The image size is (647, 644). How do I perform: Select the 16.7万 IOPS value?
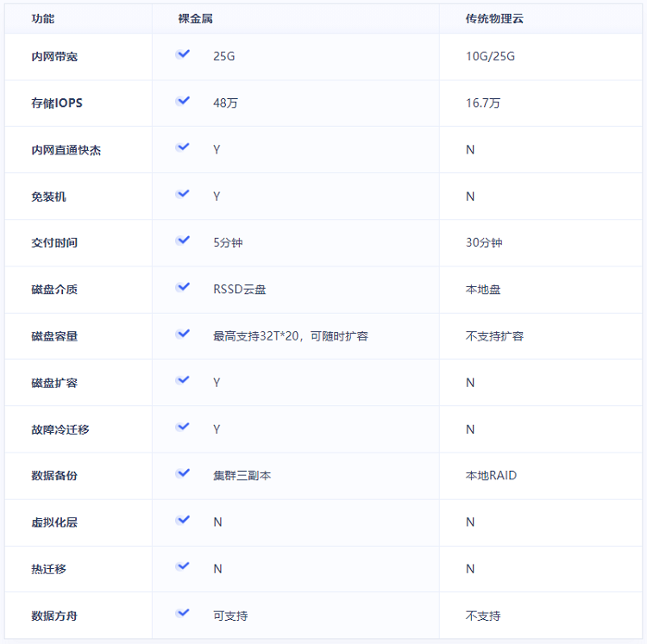tap(483, 103)
